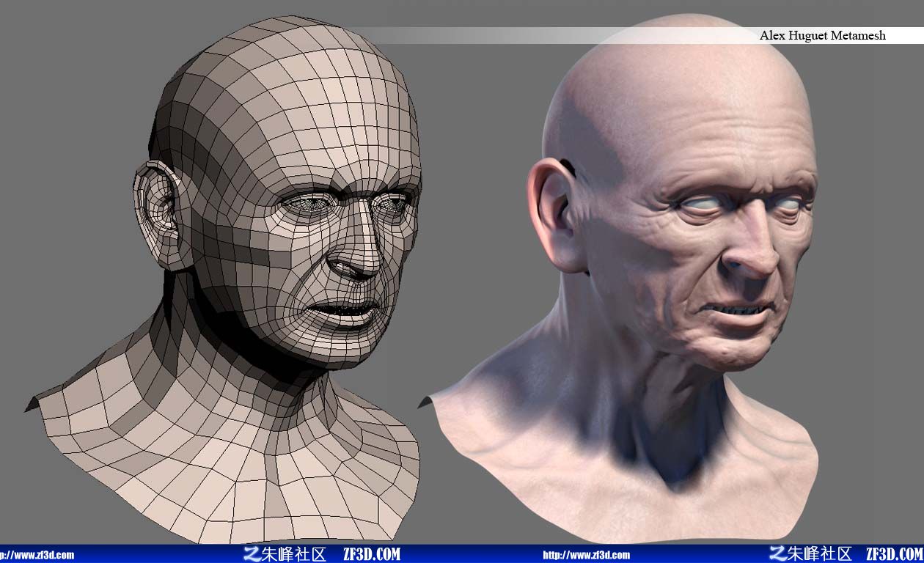Click the 'Alex Huguet Metamesh' credit text
The height and width of the screenshot is (563, 924).
[822, 35]
